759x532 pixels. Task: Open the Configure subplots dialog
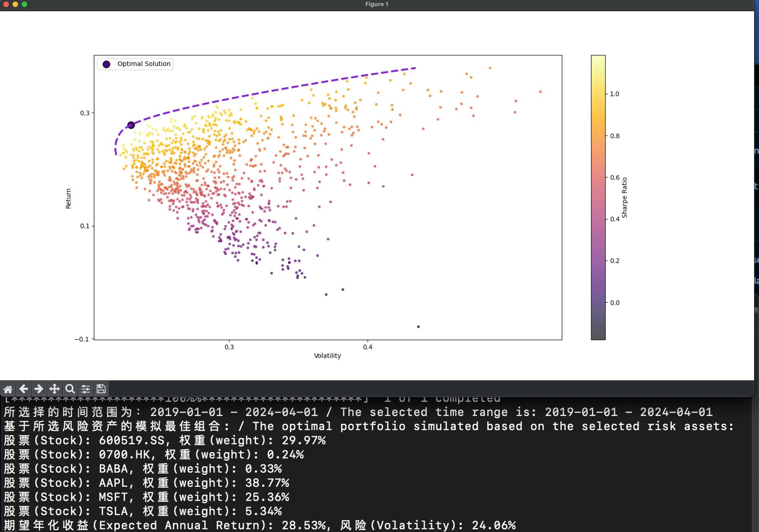[85, 389]
